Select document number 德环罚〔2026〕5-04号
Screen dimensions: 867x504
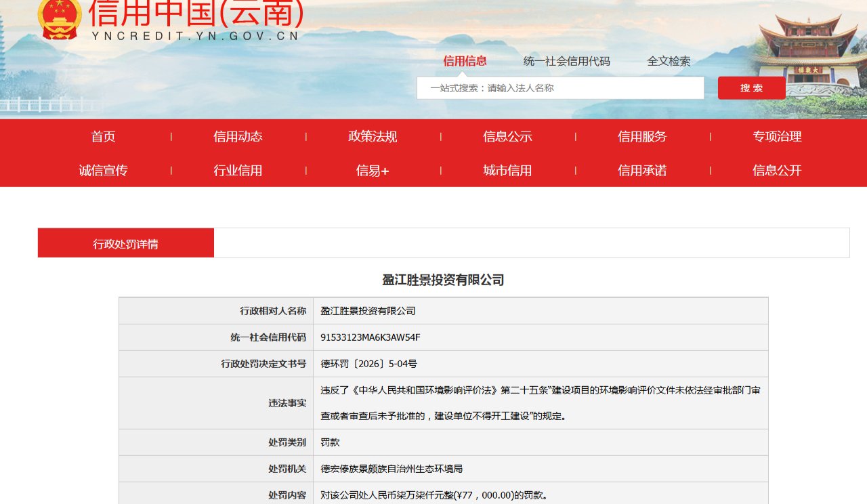[368, 364]
